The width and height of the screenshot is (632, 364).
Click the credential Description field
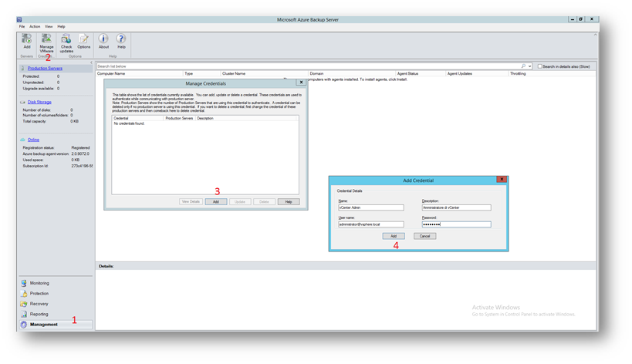coord(456,207)
